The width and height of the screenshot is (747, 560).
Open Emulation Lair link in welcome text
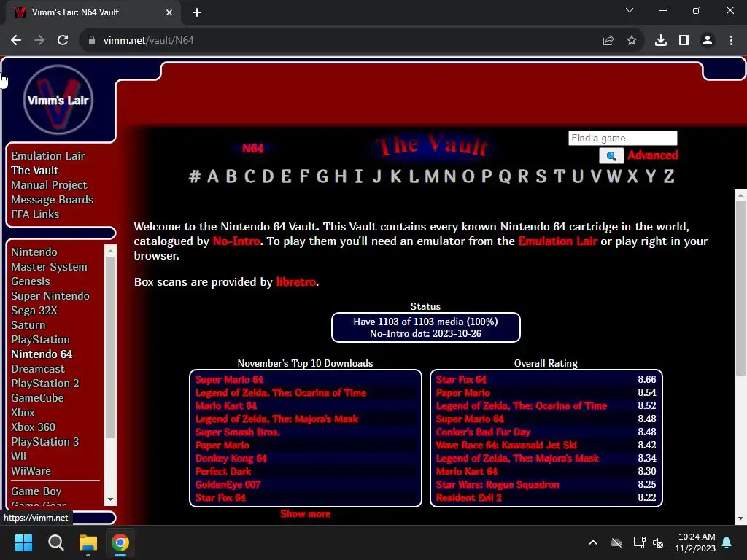[x=558, y=241]
